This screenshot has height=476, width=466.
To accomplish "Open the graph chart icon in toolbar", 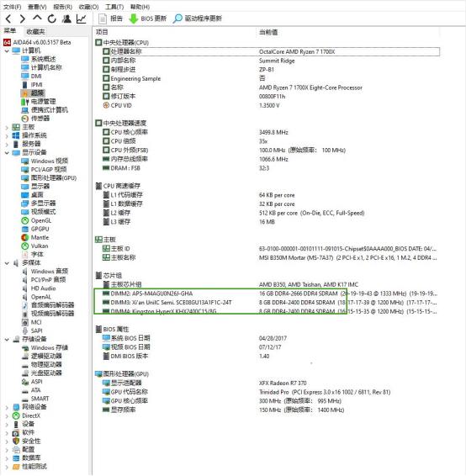I will (81, 19).
